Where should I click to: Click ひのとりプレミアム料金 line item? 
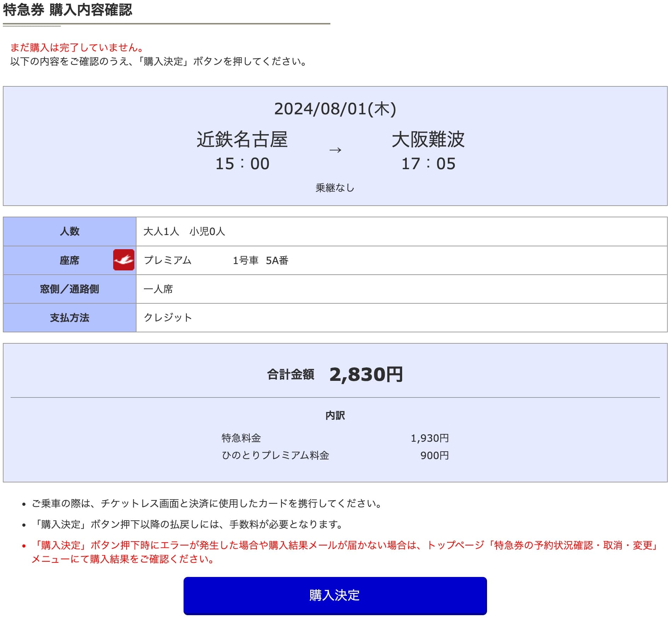pos(276,455)
